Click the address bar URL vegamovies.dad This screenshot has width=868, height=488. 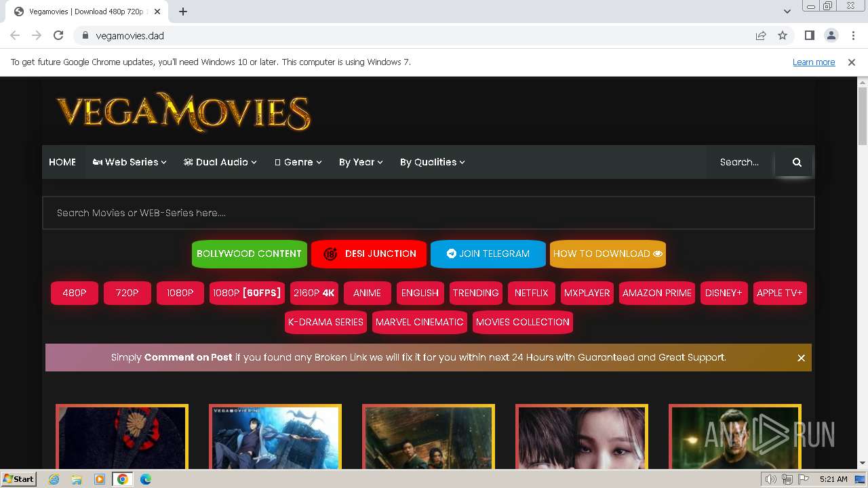coord(130,36)
